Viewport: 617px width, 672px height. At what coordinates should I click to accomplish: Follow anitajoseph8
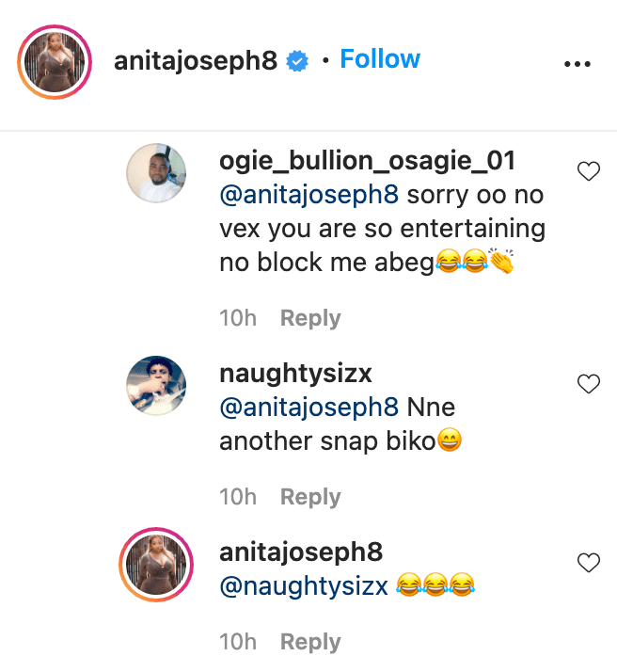point(380,59)
